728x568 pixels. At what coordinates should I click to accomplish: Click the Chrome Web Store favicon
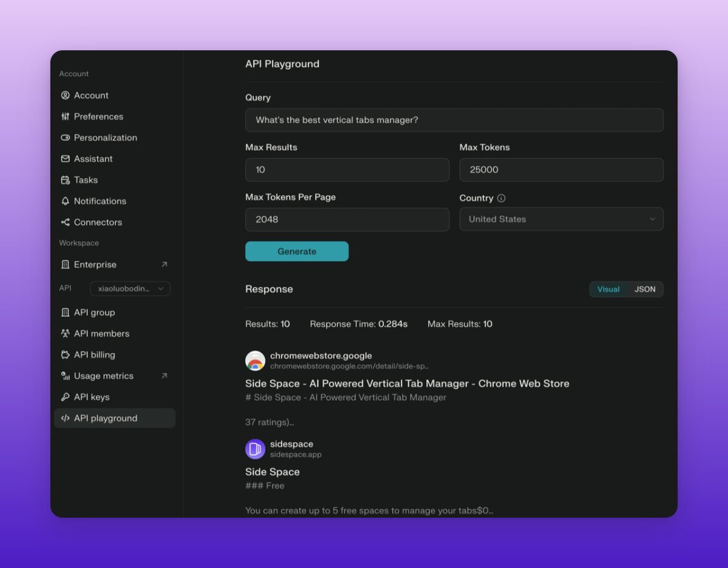point(255,361)
